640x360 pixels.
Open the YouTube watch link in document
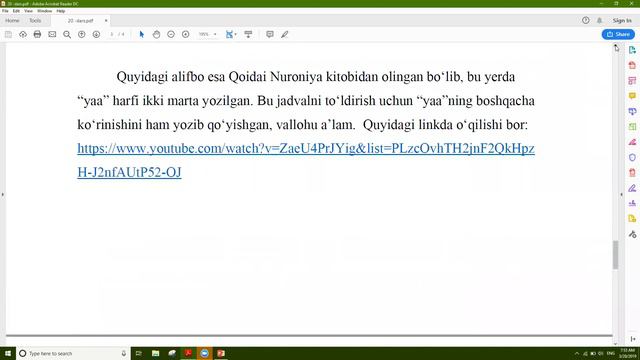click(x=306, y=160)
